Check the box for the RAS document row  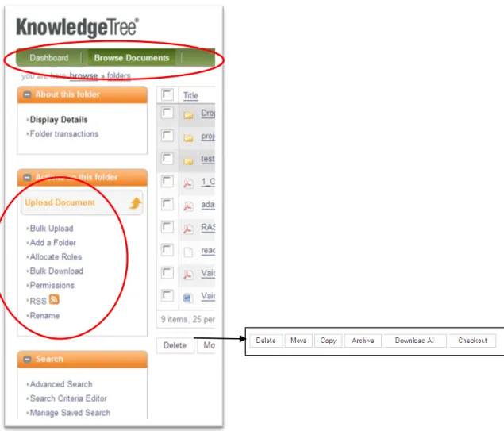(x=167, y=227)
